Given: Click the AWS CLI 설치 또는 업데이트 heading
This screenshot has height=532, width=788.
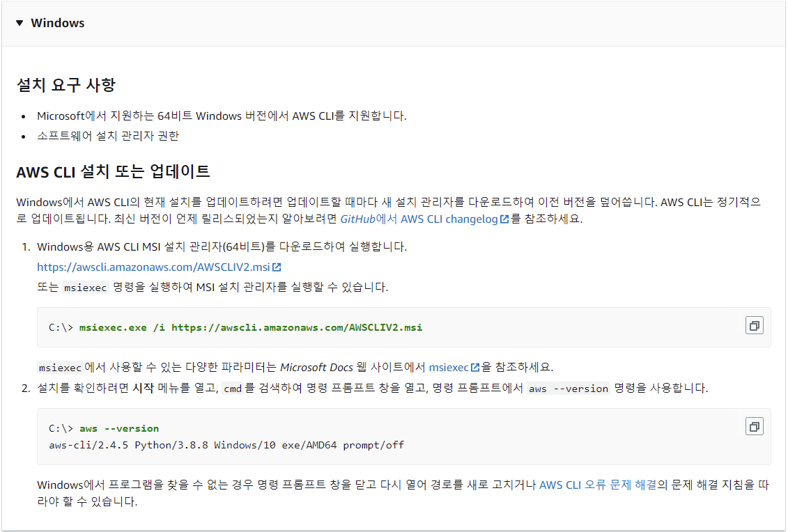Looking at the screenshot, I should (113, 172).
